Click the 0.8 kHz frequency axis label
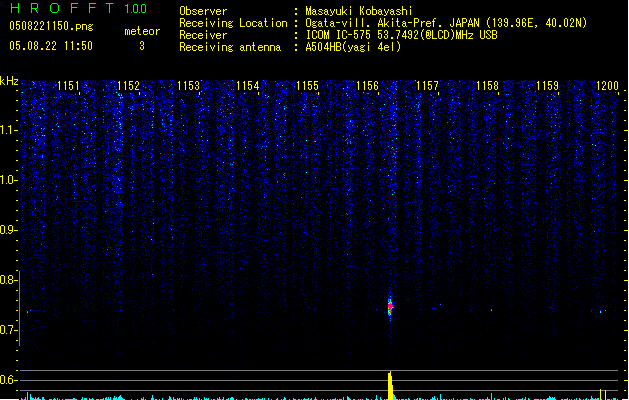 tap(8, 280)
